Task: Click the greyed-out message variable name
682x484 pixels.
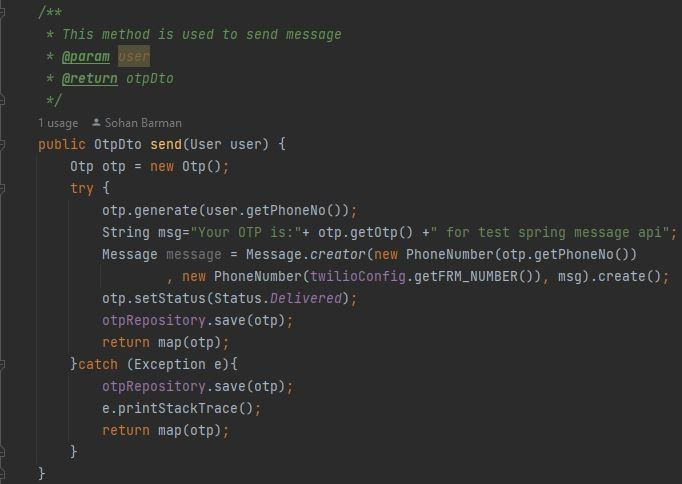Action: (193, 254)
